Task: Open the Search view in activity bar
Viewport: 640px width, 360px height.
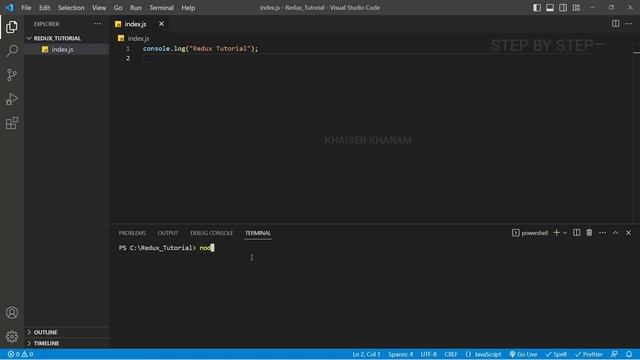Action: [x=12, y=51]
